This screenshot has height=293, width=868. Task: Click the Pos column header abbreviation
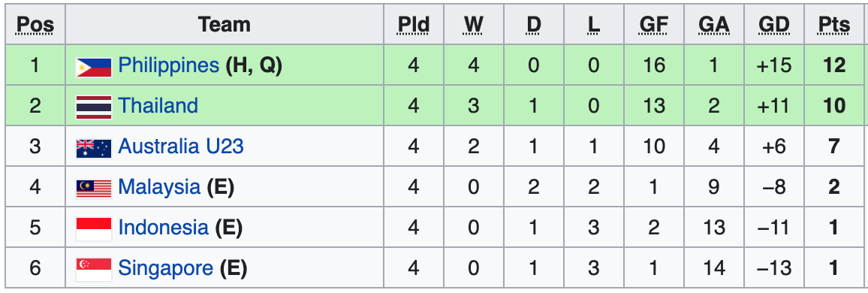click(35, 25)
